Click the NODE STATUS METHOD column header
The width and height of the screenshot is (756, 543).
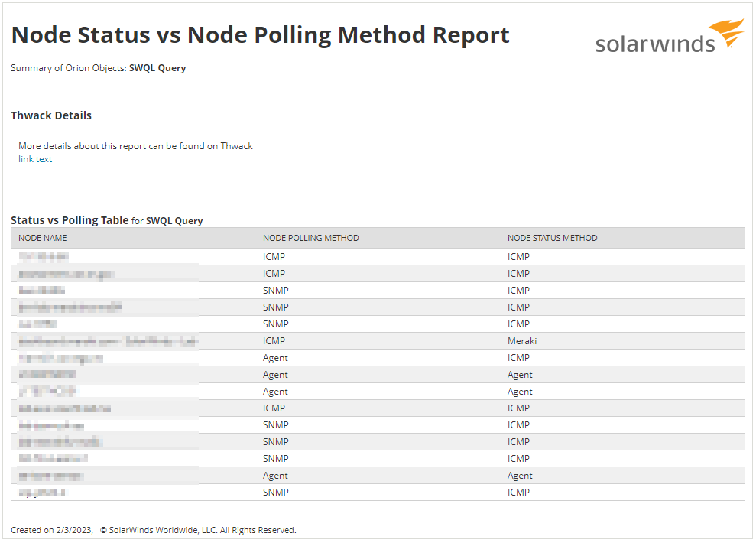coord(552,238)
